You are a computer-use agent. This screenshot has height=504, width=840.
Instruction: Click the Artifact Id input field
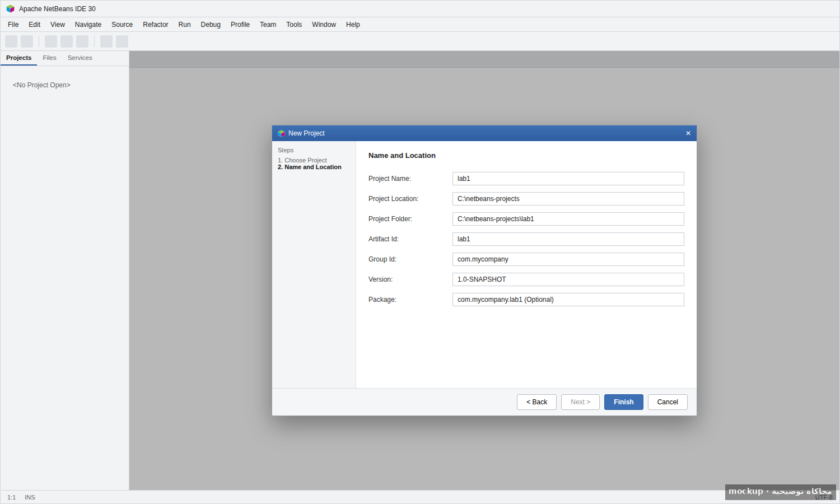click(x=568, y=239)
